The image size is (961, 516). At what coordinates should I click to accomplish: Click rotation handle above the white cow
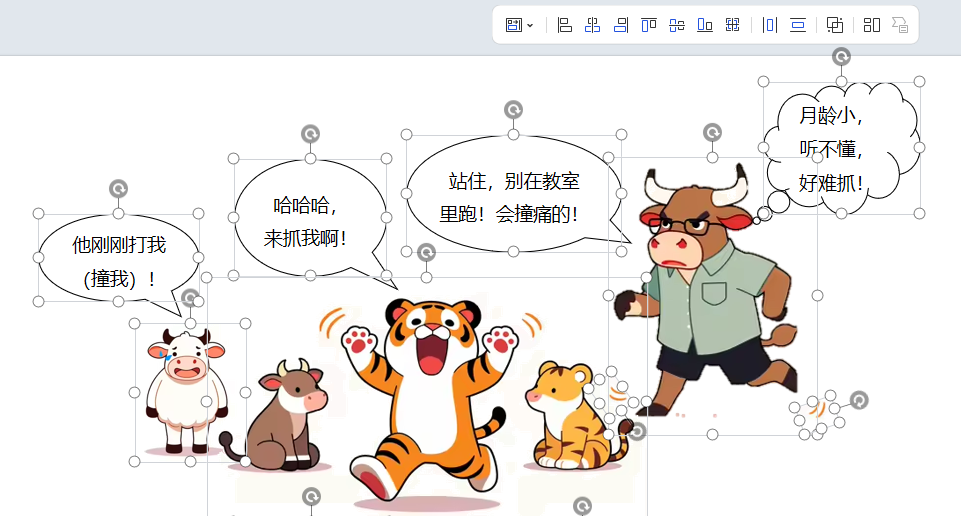tap(191, 298)
